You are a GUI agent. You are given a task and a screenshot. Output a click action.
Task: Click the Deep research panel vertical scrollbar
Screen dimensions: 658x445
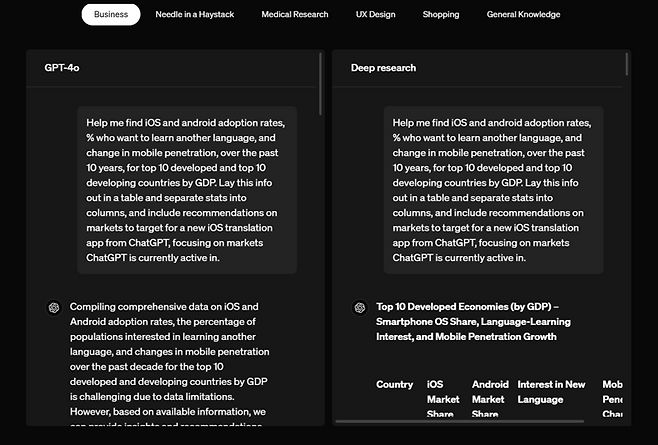[627, 64]
